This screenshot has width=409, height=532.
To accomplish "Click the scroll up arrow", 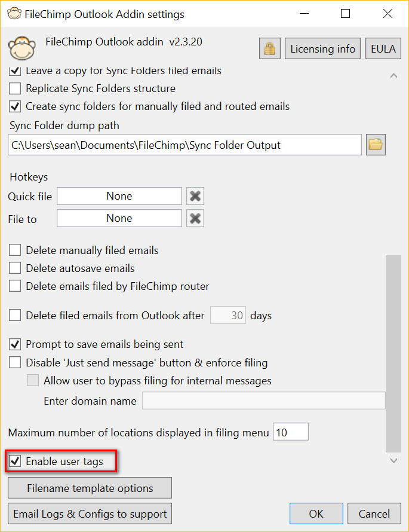I will click(393, 76).
